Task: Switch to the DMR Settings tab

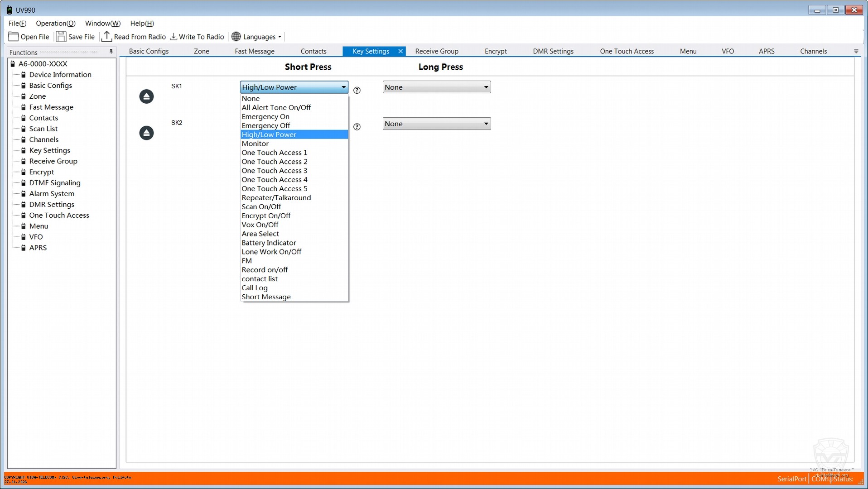Action: coord(553,51)
